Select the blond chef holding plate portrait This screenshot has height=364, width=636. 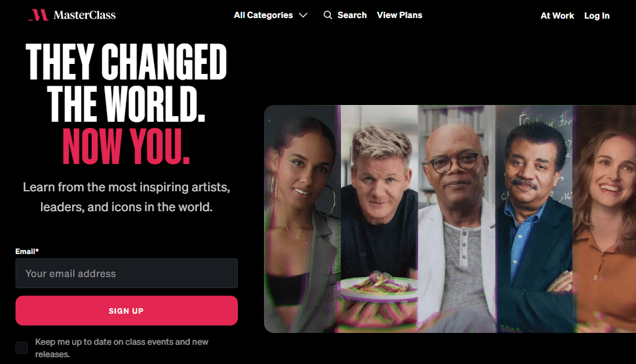tap(379, 219)
